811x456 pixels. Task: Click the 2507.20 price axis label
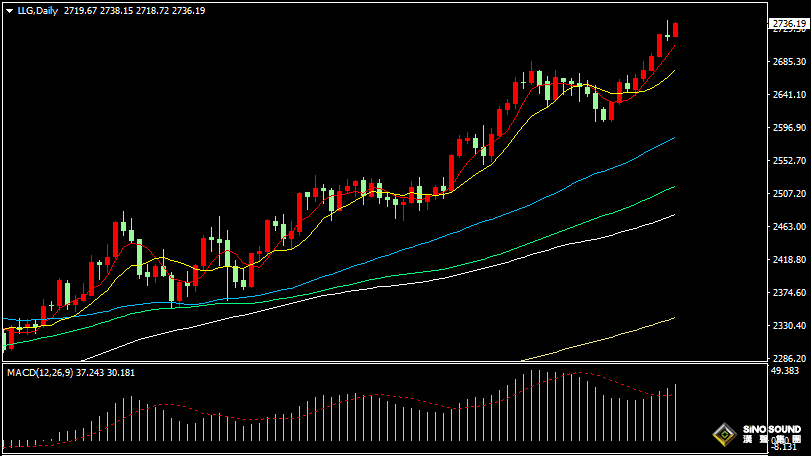point(789,194)
